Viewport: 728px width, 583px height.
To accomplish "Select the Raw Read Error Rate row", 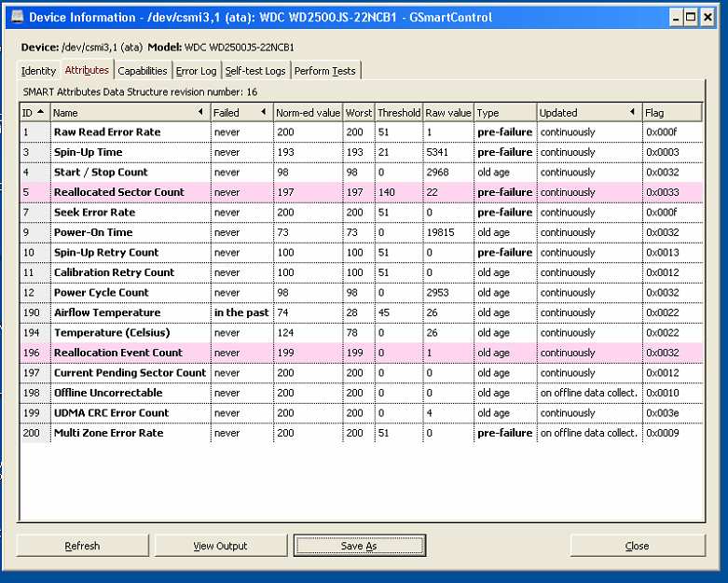I will click(362, 132).
